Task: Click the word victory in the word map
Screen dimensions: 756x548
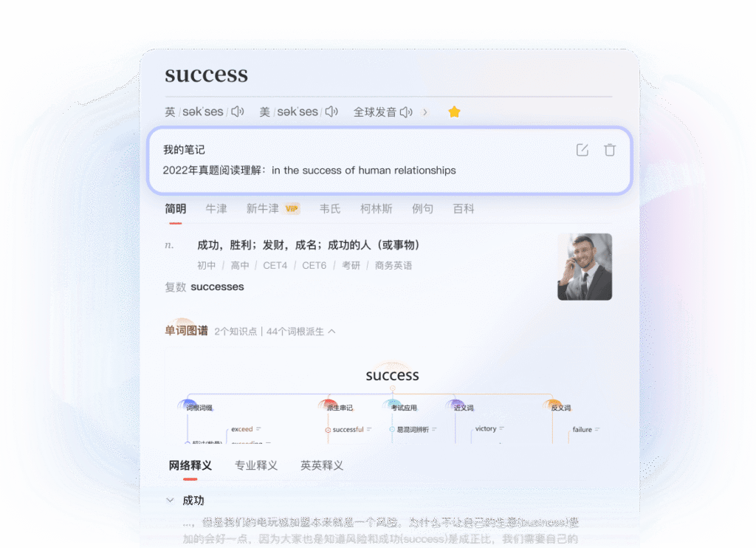Action: tap(486, 428)
